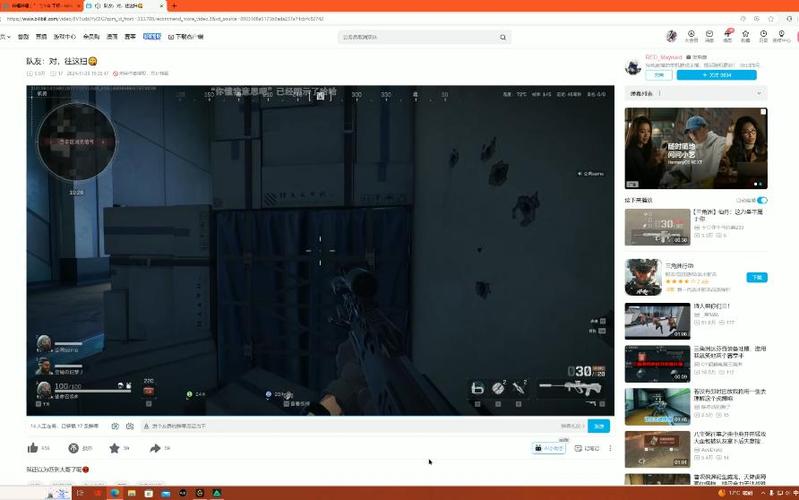Image resolution: width=799 pixels, height=500 pixels.
Task: Open the game center nav item
Action: pos(65,37)
